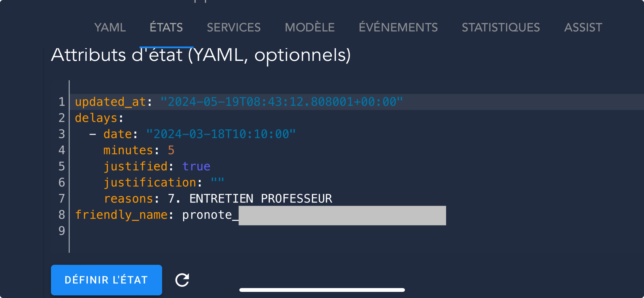644x298 pixels.
Task: Click empty line 9 in the YAML editor
Action: [356, 231]
